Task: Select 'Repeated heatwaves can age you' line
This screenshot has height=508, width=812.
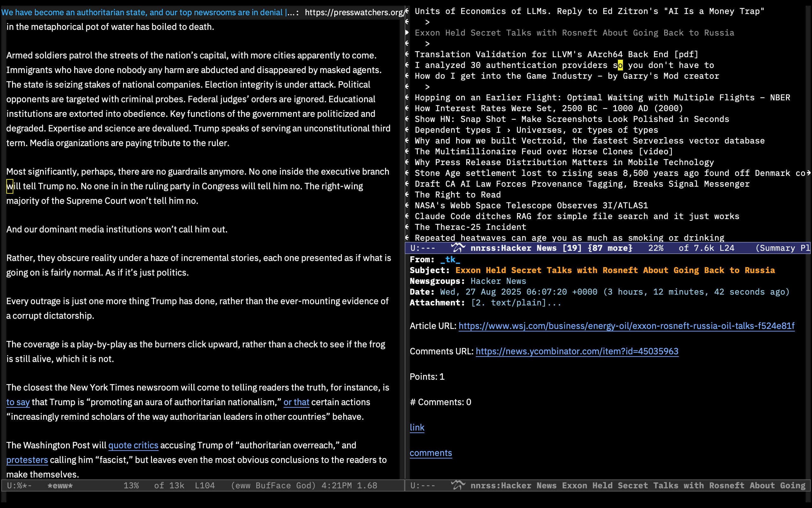Action: click(569, 237)
